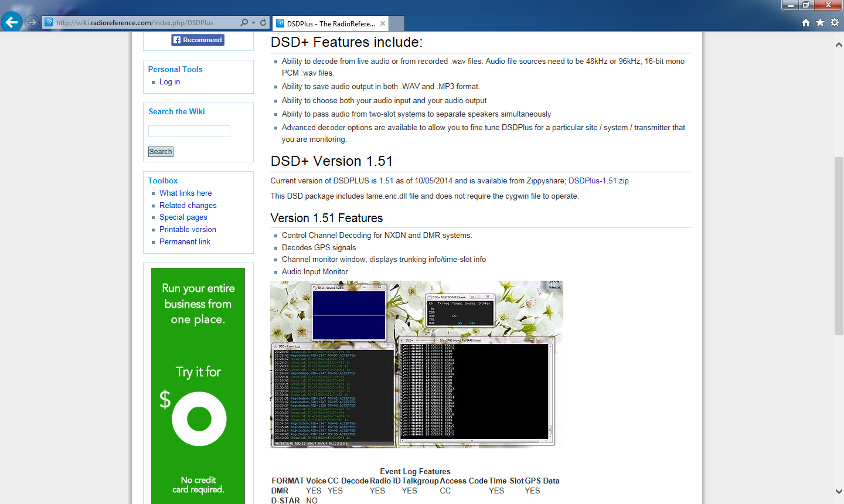Select 'DSD+ Version 1.51' heading
This screenshot has height=504, width=844.
click(332, 161)
